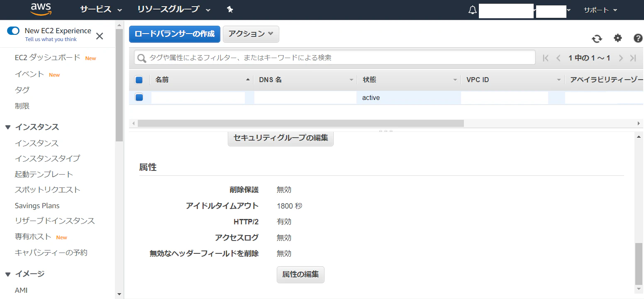
Task: Go to previous page of results
Action: (559, 58)
